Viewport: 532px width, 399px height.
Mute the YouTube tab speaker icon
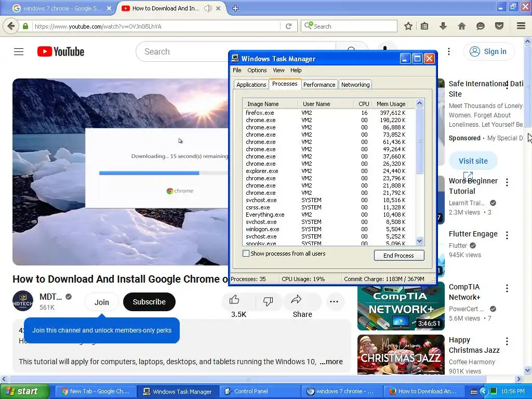click(x=208, y=8)
